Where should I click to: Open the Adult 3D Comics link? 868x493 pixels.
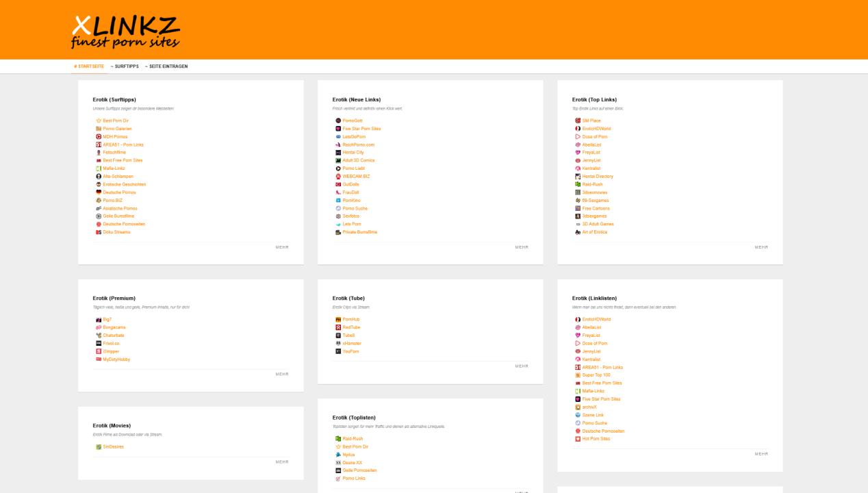point(359,160)
